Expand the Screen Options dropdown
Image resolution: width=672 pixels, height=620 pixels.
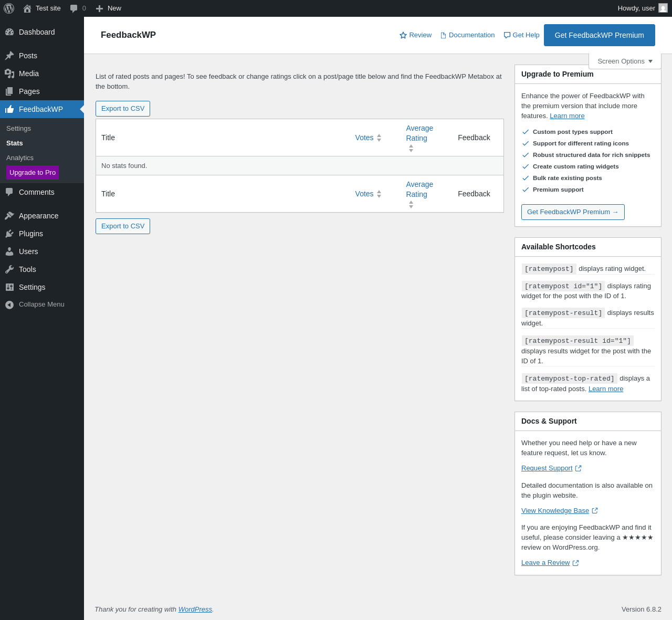[625, 61]
